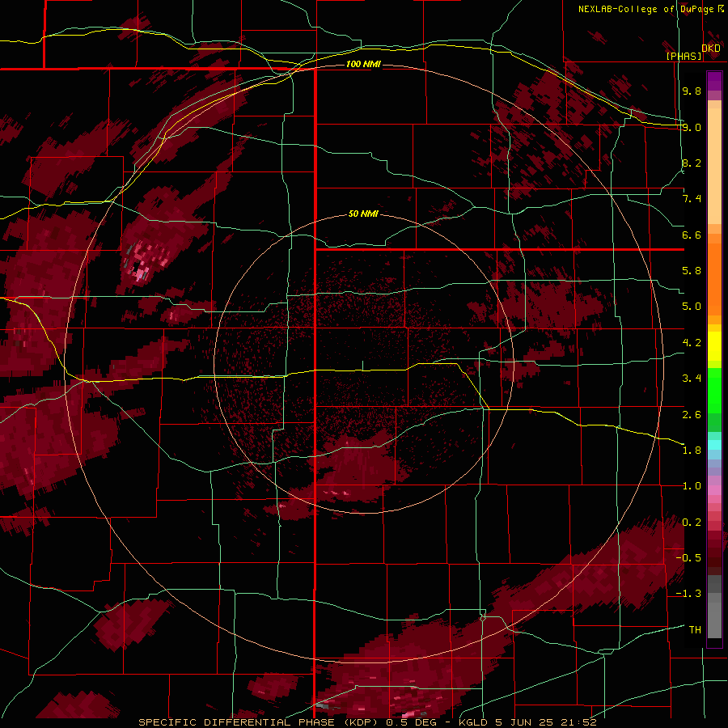This screenshot has height=728, width=728.
Task: Click the TH threshold legend label
Action: [695, 629]
